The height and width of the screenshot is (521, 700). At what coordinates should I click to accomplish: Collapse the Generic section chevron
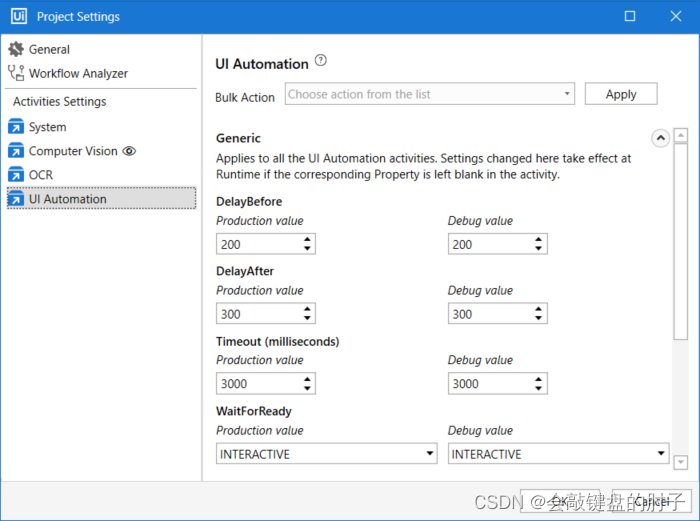[660, 138]
